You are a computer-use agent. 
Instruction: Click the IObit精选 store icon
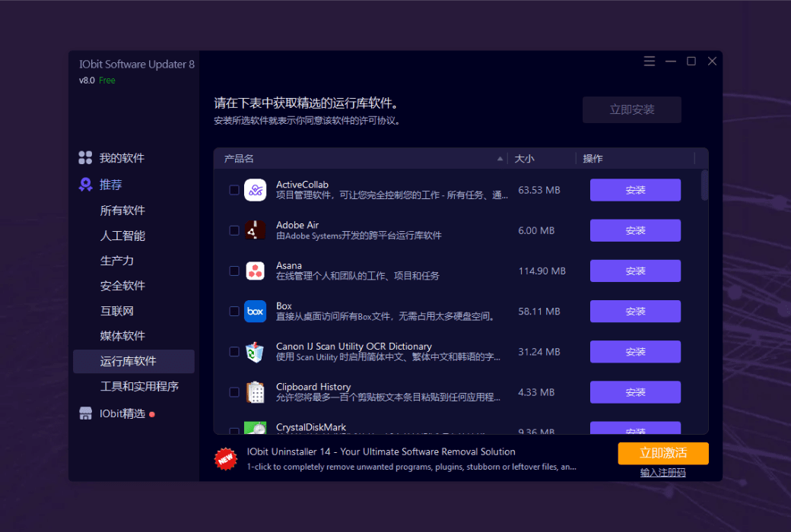(x=85, y=413)
